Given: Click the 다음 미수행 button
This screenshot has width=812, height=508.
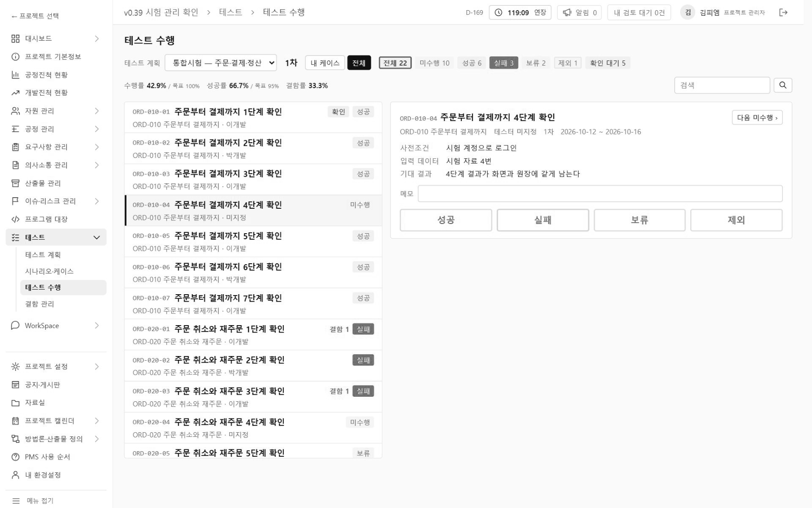Looking at the screenshot, I should pyautogui.click(x=757, y=118).
